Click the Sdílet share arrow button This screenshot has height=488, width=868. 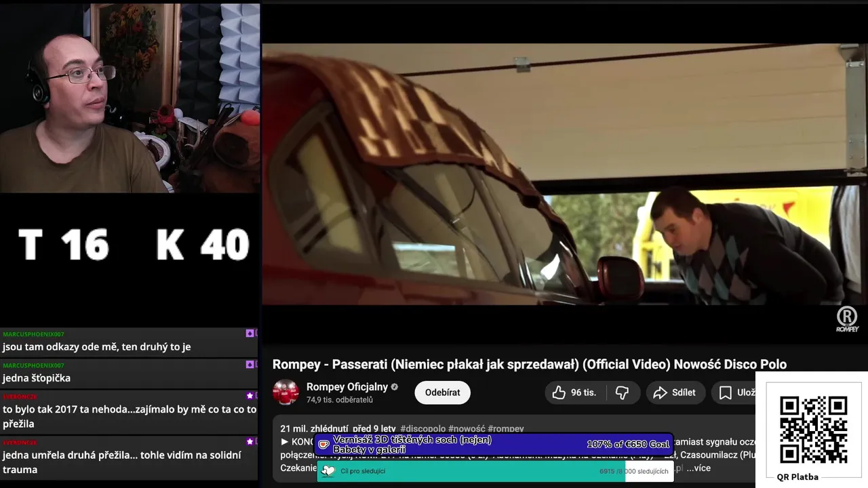click(675, 392)
